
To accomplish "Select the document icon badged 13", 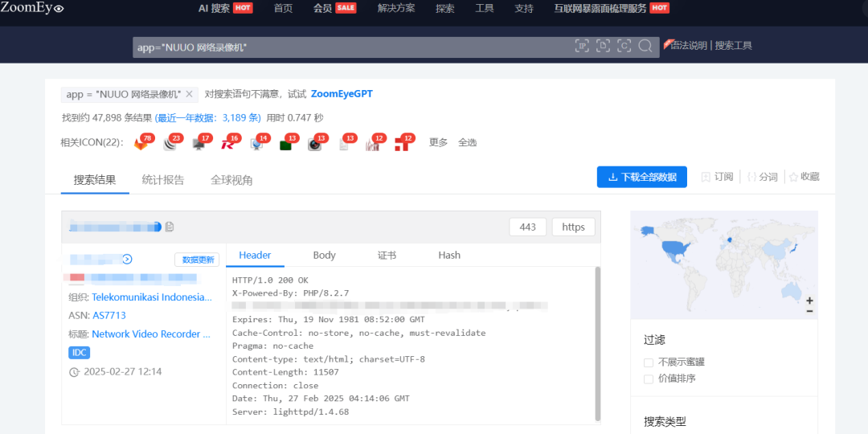I will tap(343, 145).
